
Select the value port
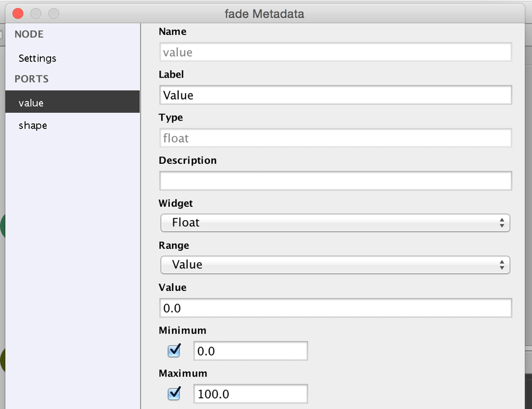point(72,102)
